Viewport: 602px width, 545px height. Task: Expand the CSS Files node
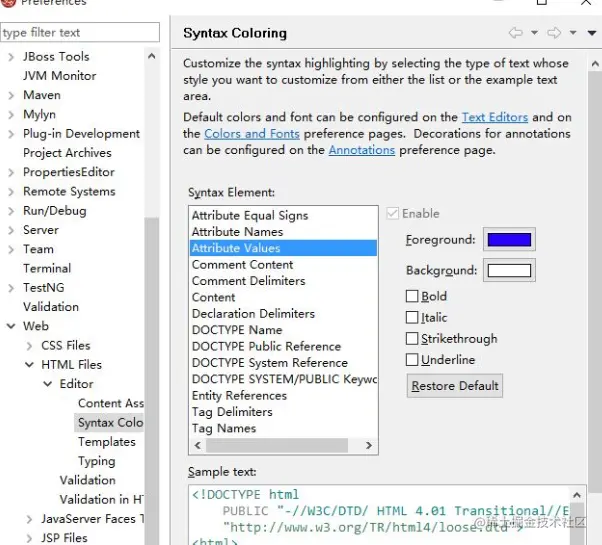[x=30, y=346]
